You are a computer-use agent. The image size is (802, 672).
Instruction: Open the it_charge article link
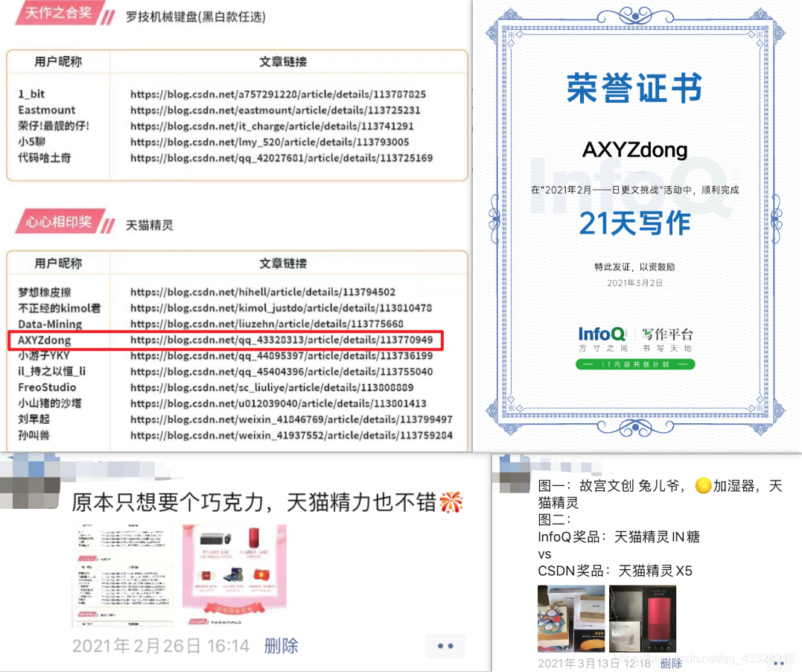coord(272,126)
